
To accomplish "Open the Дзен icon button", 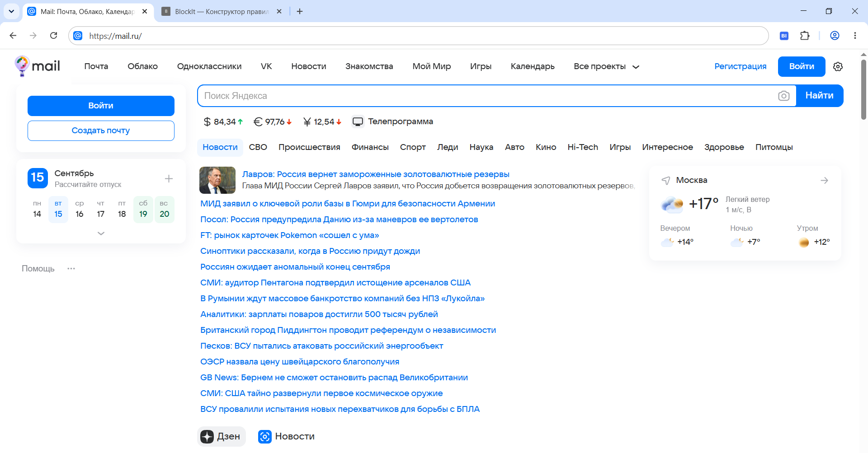I will (222, 436).
